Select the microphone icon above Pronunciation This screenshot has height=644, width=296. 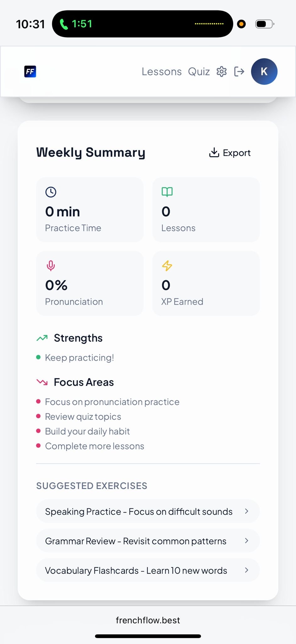[x=51, y=265]
